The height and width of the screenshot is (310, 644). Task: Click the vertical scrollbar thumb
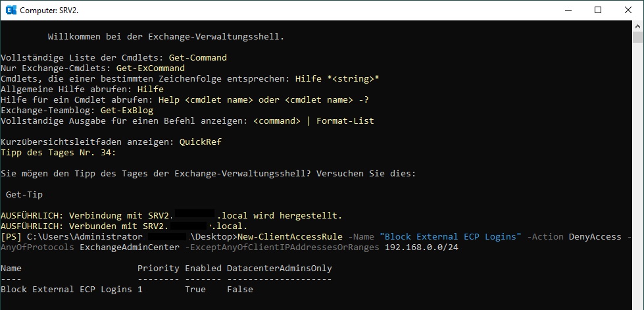click(637, 37)
